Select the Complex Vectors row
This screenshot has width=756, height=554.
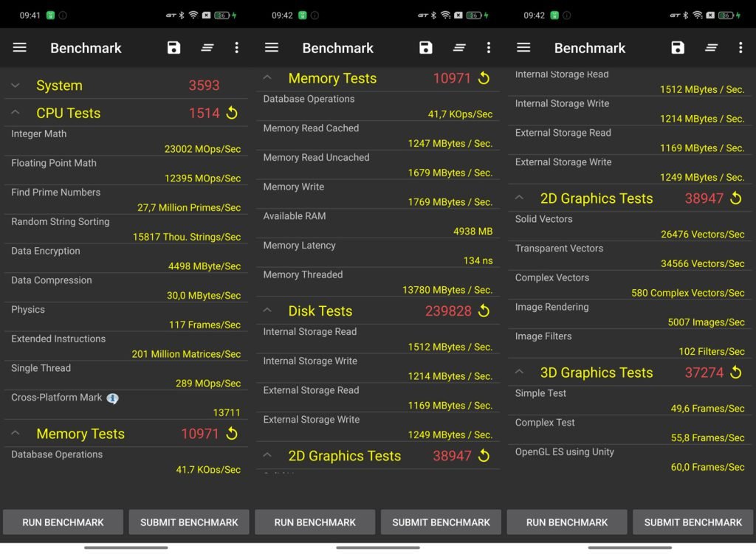(x=630, y=285)
